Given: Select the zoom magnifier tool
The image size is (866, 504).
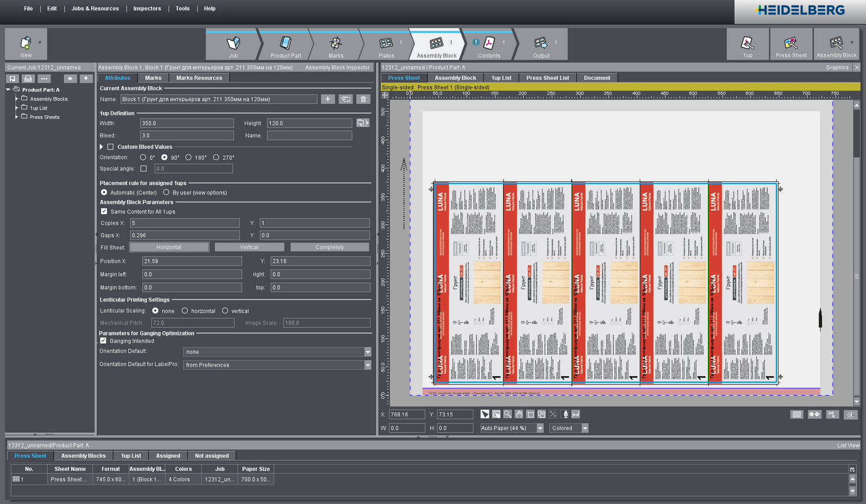Looking at the screenshot, I should click(507, 414).
